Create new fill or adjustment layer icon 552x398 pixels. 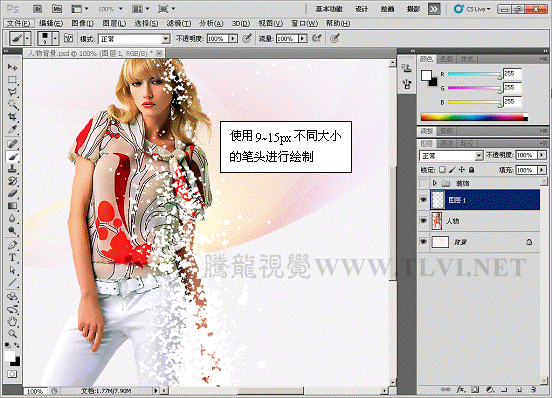pyautogui.click(x=490, y=390)
